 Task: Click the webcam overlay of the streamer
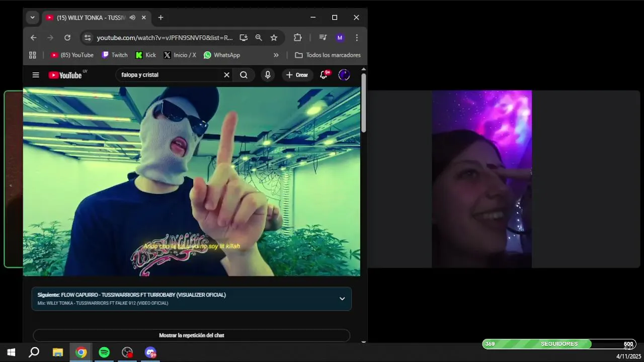coord(482,179)
